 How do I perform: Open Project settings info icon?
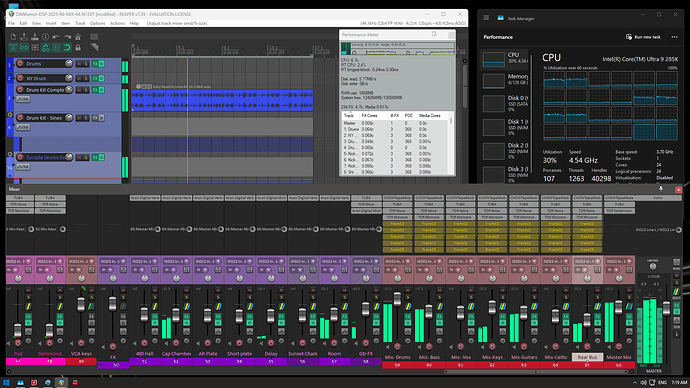coord(45,37)
